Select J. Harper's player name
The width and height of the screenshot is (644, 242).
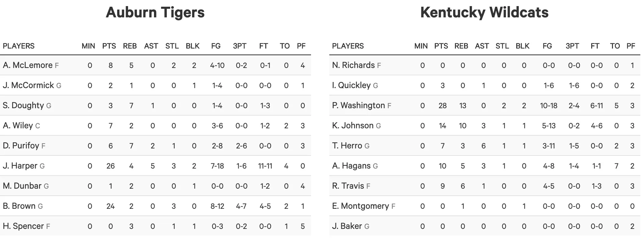pos(20,166)
